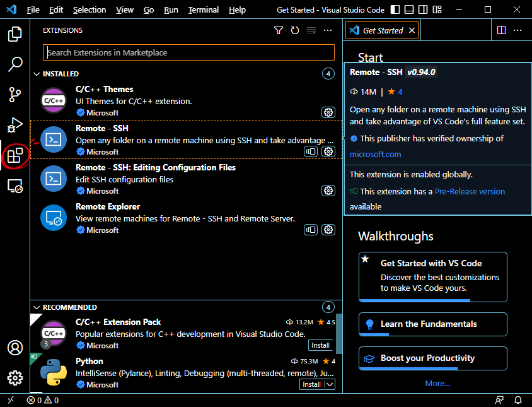Open manage gear for Remote - SSH extension
This screenshot has width=532, height=407.
328,151
